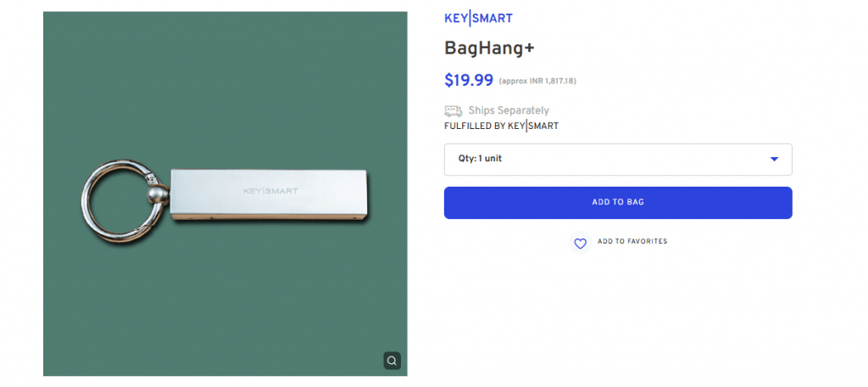
Task: Click the Fulfilled by KeySmart text
Action: pyautogui.click(x=501, y=126)
